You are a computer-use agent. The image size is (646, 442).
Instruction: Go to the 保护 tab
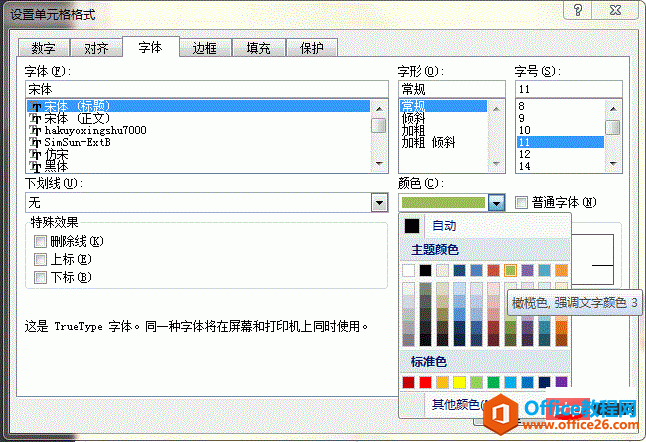(x=312, y=48)
